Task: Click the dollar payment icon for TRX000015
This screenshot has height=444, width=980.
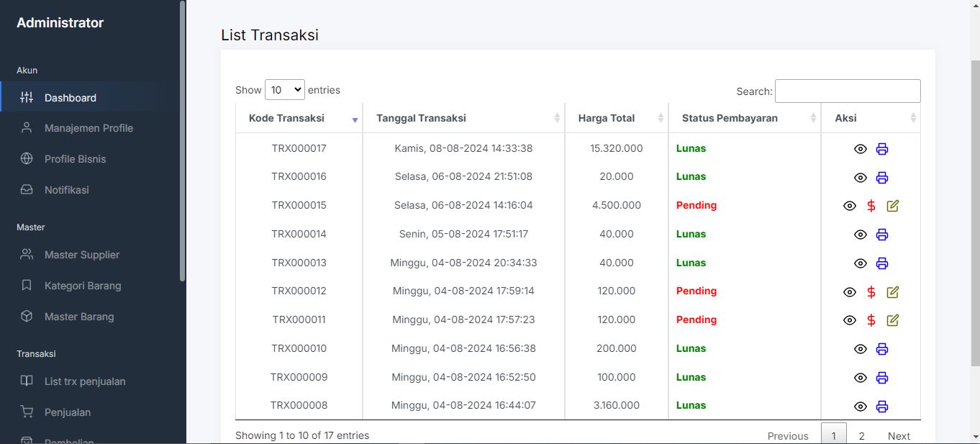Action: point(871,206)
